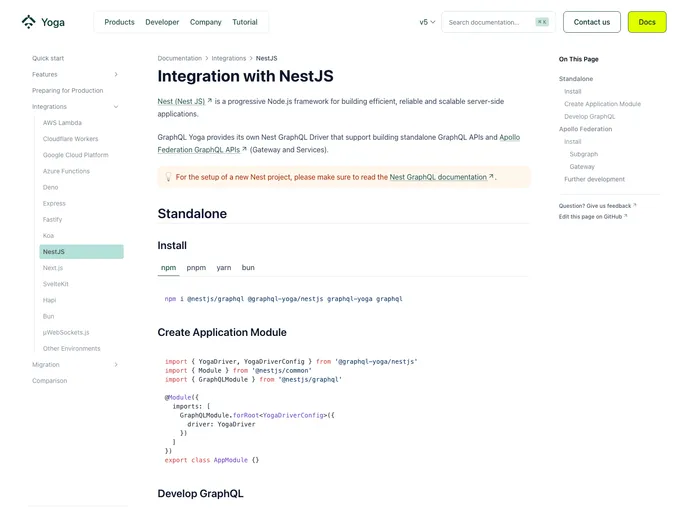Expand the Migration sidebar section
The width and height of the screenshot is (688, 512).
tap(116, 365)
